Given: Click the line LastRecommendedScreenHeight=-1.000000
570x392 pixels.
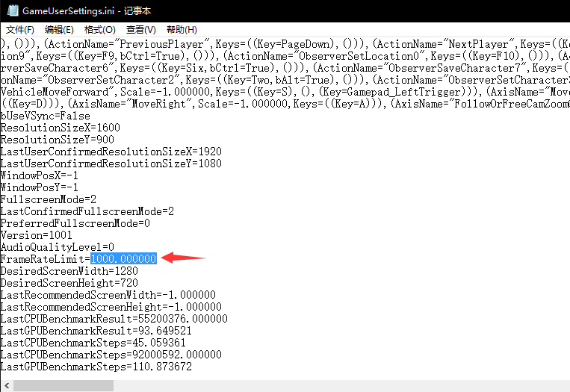Looking at the screenshot, I should point(111,307).
